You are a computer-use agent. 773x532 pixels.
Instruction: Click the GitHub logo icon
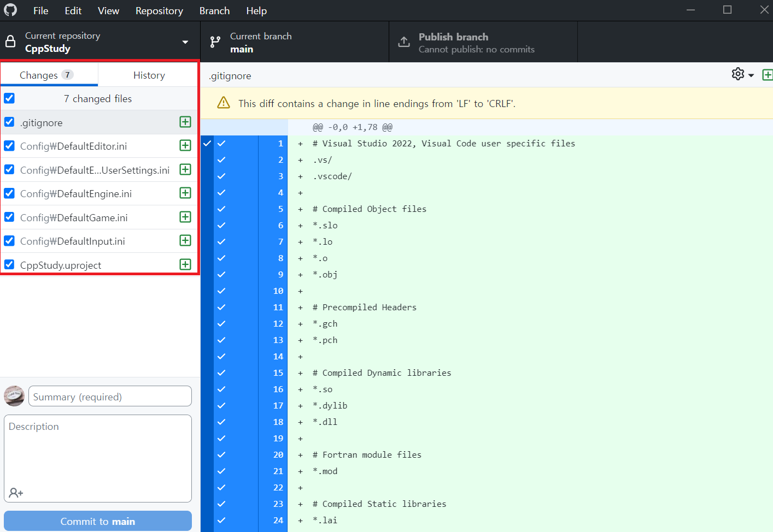pos(10,10)
